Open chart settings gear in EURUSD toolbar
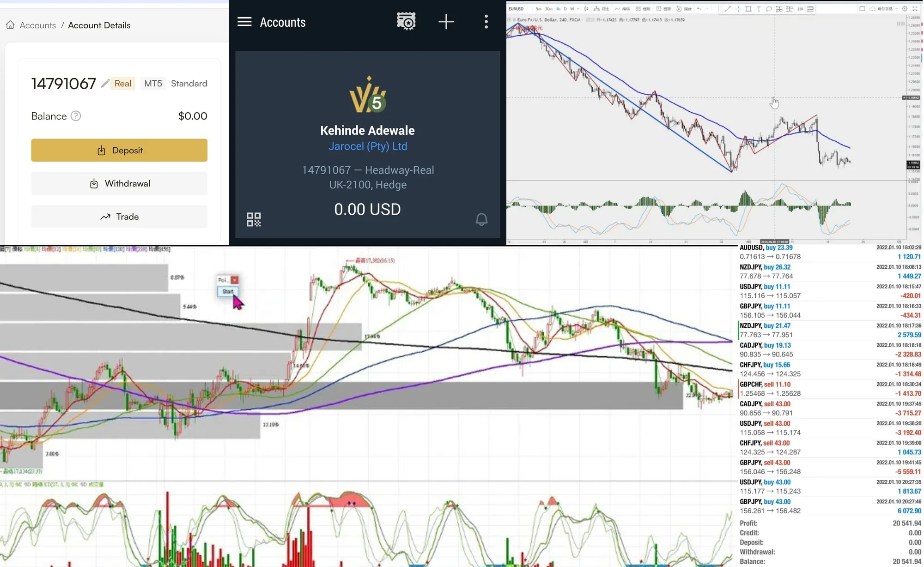Screen dimensions: 924x567 [x=905, y=9]
